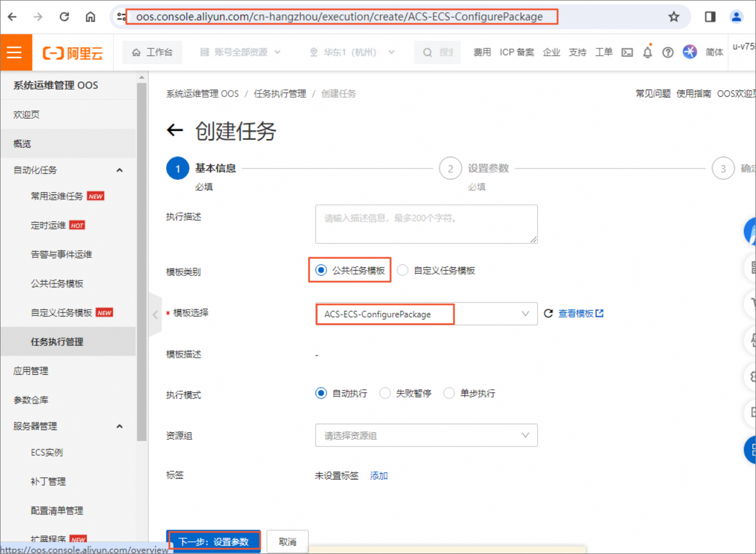
Task: Bookmark this page with the star icon
Action: pos(674,17)
